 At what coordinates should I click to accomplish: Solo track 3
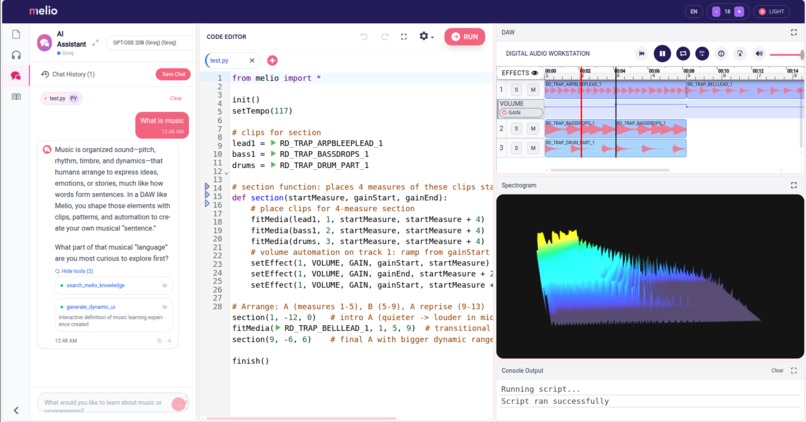tap(517, 148)
